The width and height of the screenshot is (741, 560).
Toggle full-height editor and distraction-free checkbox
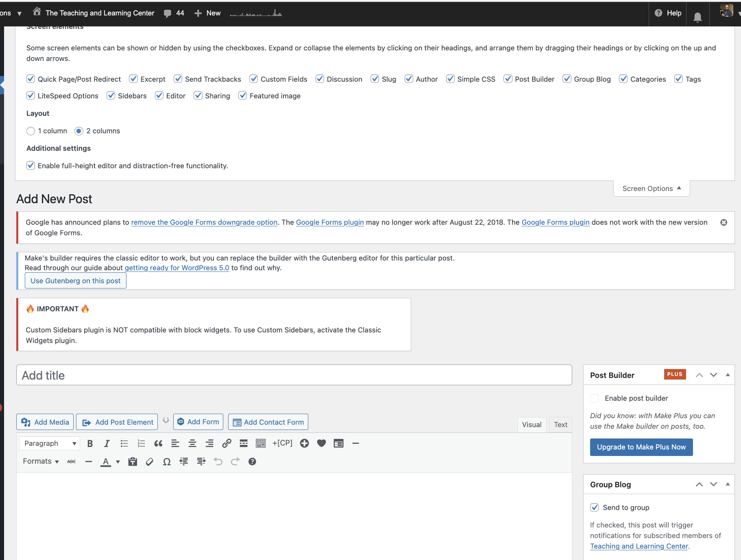click(x=31, y=165)
